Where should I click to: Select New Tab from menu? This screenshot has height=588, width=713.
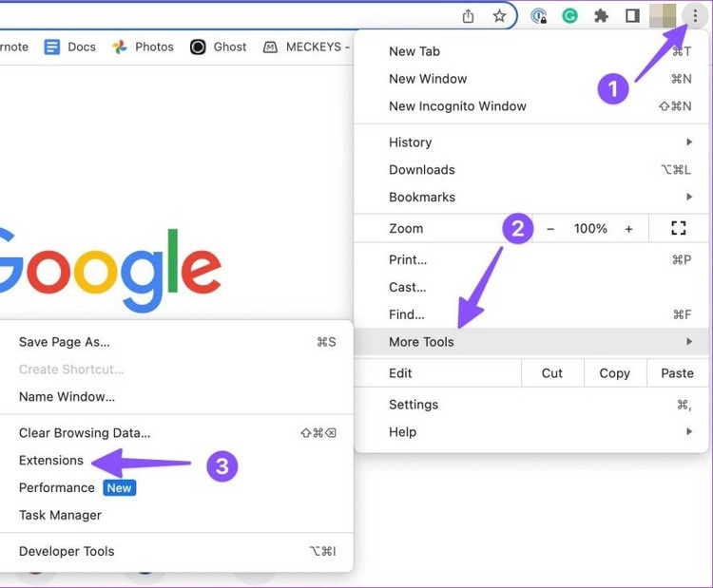point(531,51)
